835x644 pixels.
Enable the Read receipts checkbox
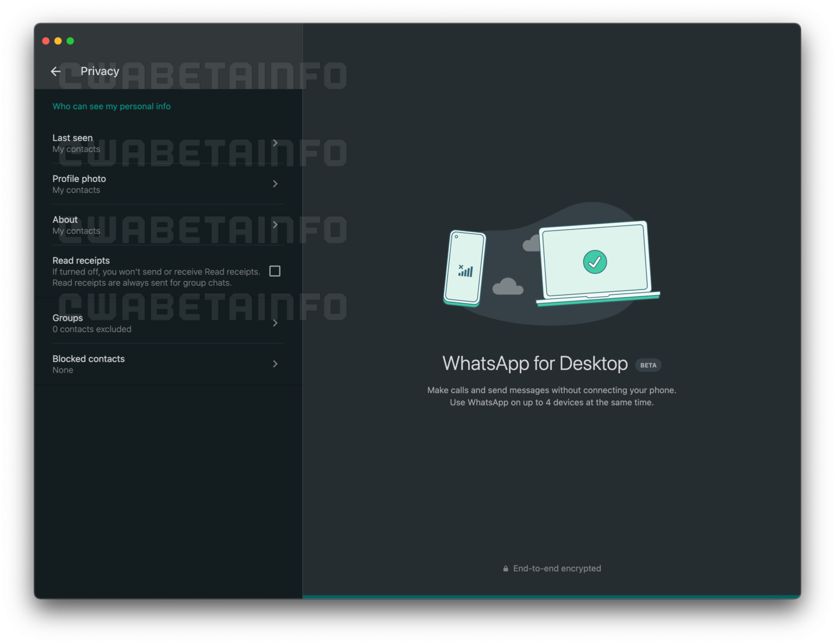tap(275, 271)
